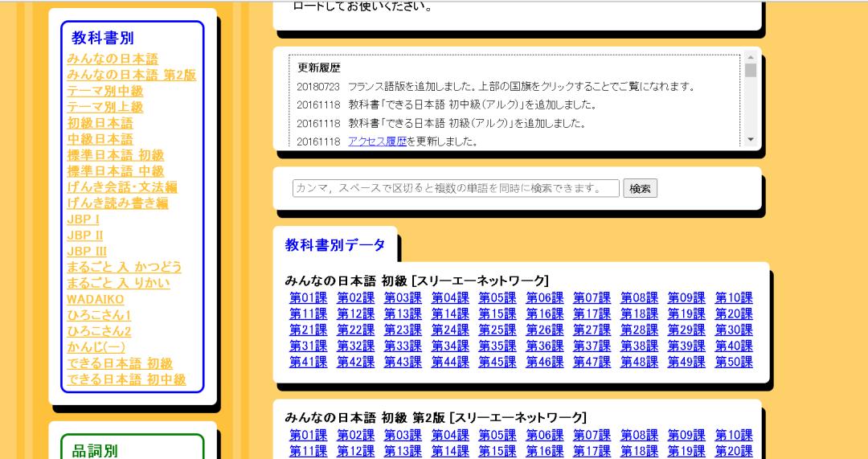
Task: Open できる日本語 初級 sidebar link
Action: 120,364
